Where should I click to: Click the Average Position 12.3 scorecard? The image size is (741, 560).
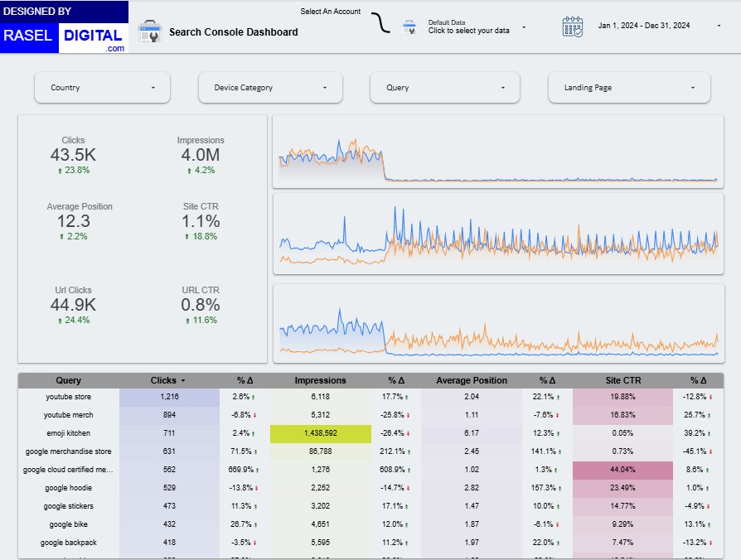point(80,221)
